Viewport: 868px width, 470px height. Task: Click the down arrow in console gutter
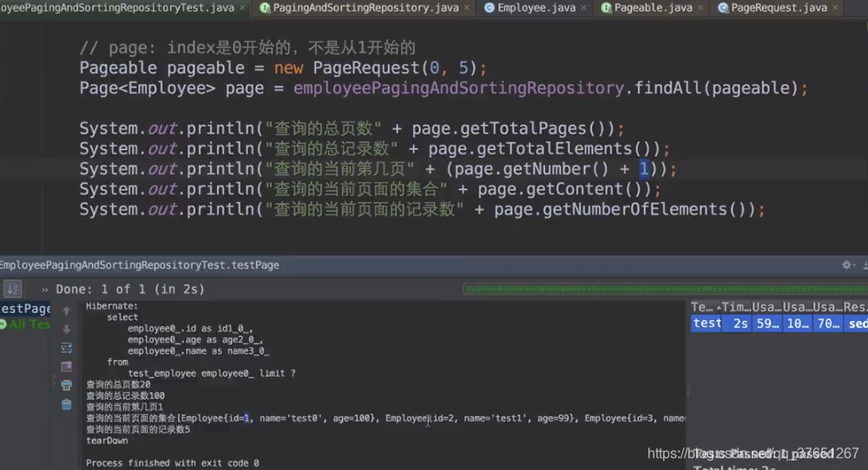[x=67, y=329]
